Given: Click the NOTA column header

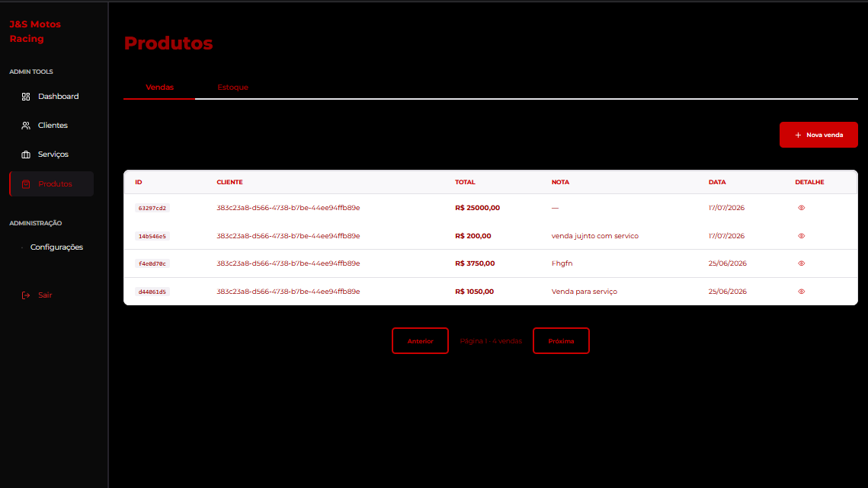Looking at the screenshot, I should point(560,182).
